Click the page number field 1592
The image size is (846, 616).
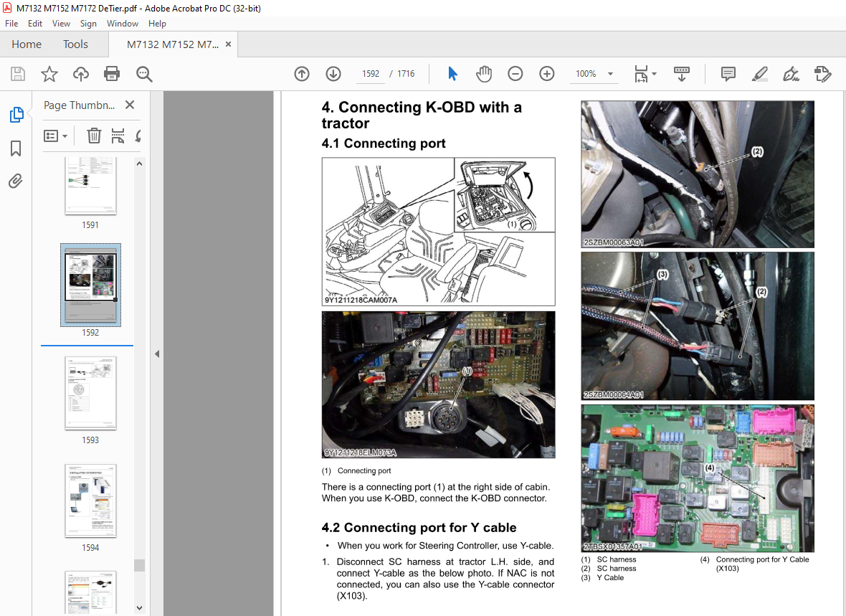coord(371,74)
